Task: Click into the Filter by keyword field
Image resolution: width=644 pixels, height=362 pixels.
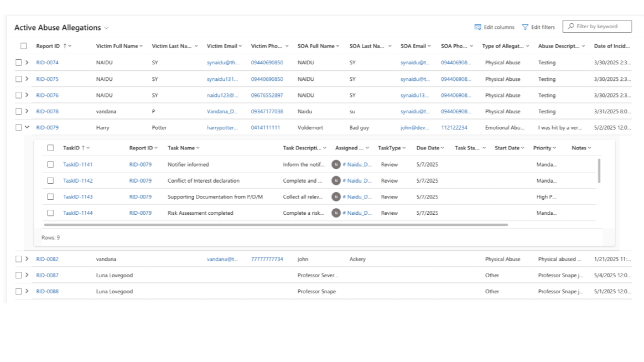Action: 597,27
